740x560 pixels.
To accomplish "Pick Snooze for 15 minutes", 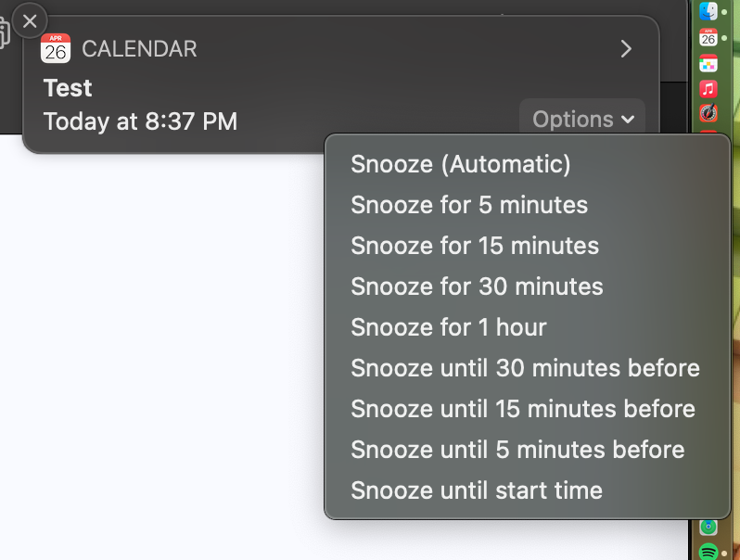I will pos(474,246).
